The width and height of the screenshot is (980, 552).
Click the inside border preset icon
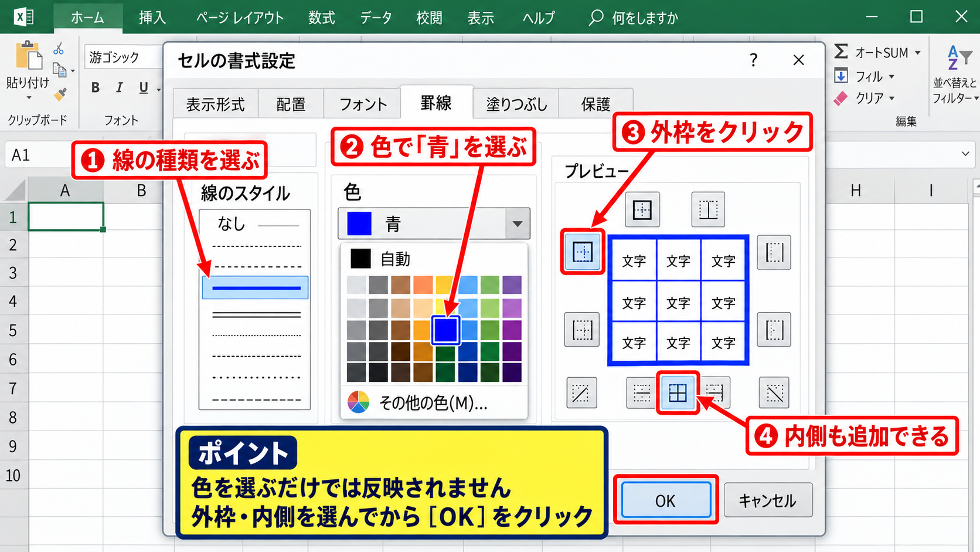point(678,393)
